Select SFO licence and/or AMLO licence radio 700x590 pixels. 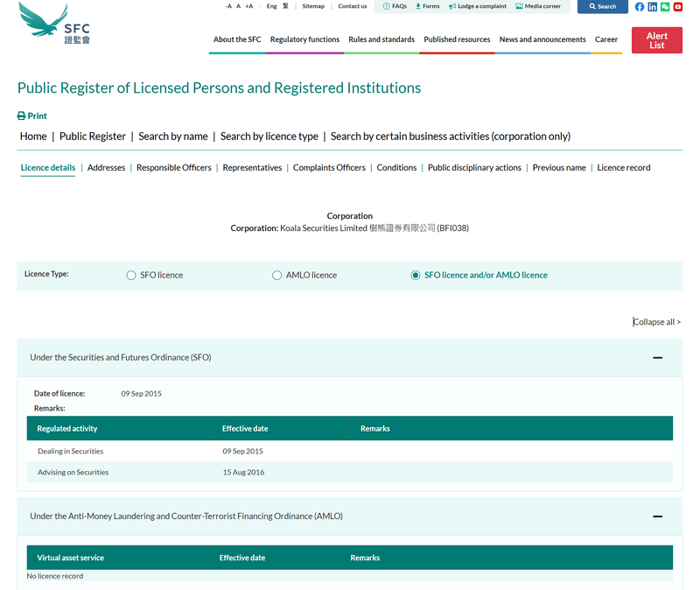(415, 275)
